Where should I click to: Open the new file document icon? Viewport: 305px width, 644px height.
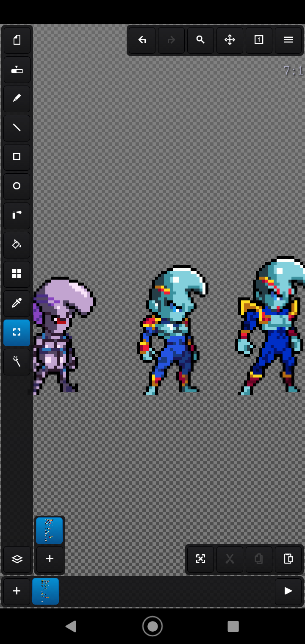[x=17, y=40]
